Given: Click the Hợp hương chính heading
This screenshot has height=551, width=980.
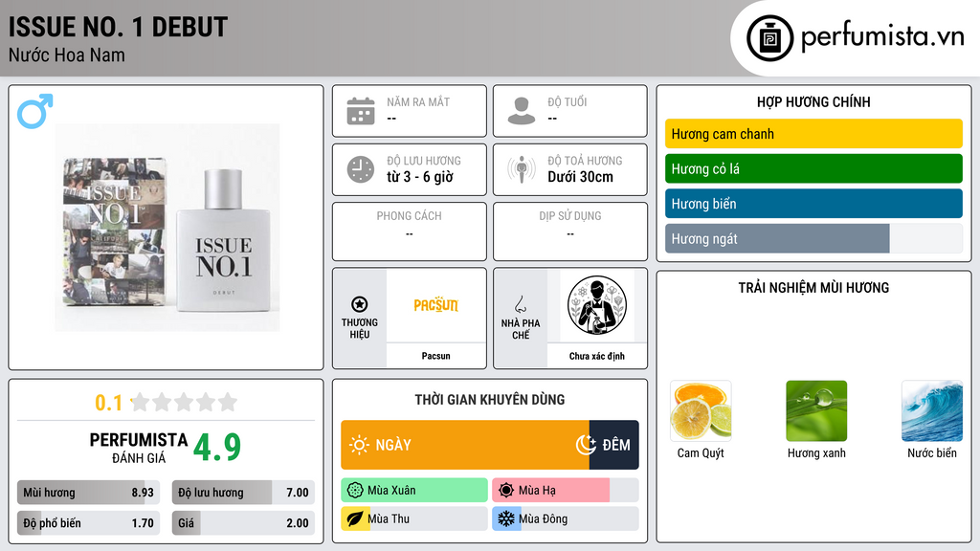Looking at the screenshot, I should (x=813, y=101).
